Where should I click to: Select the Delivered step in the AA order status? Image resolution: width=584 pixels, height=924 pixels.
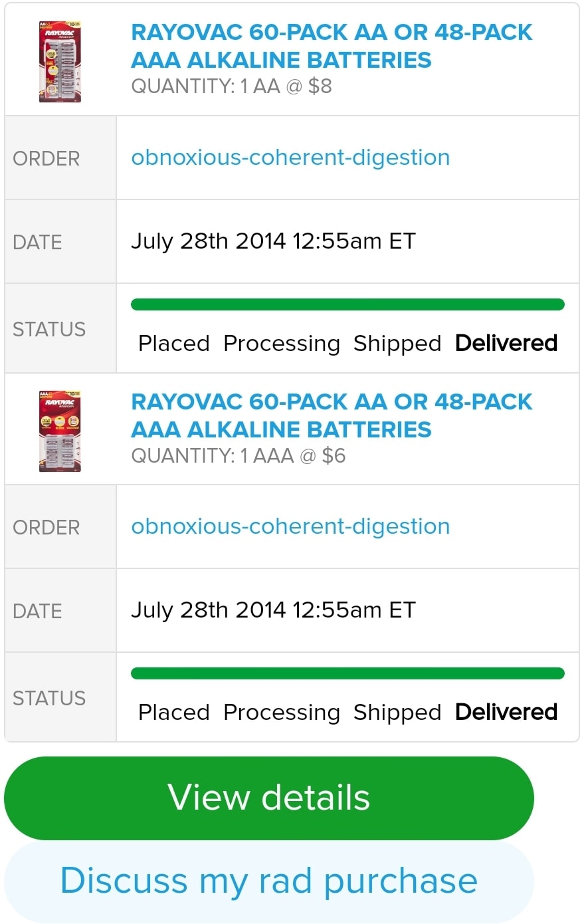pos(506,344)
